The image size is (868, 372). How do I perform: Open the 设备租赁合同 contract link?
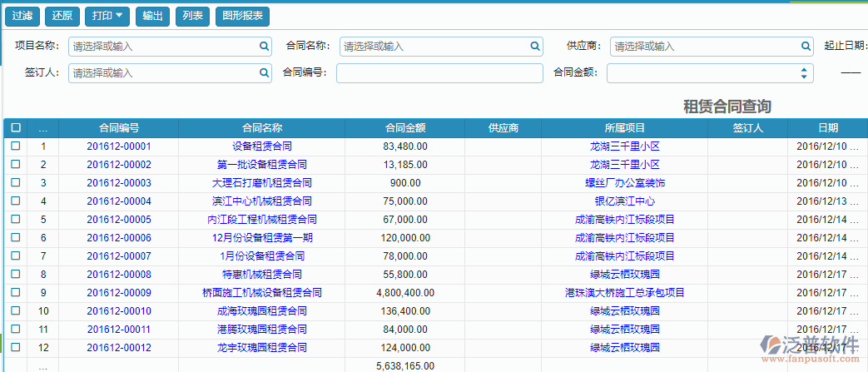point(262,146)
